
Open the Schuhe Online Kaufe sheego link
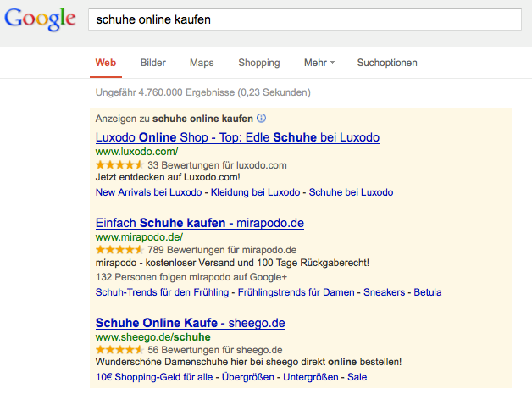[190, 323]
